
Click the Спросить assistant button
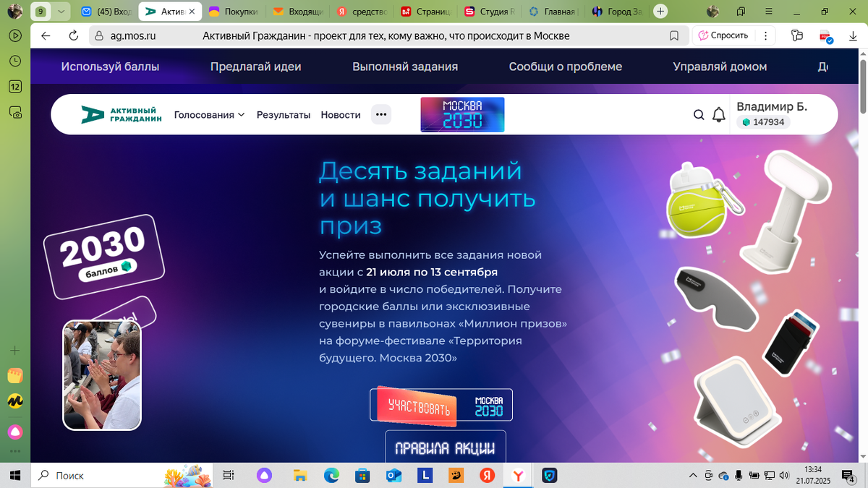723,35
